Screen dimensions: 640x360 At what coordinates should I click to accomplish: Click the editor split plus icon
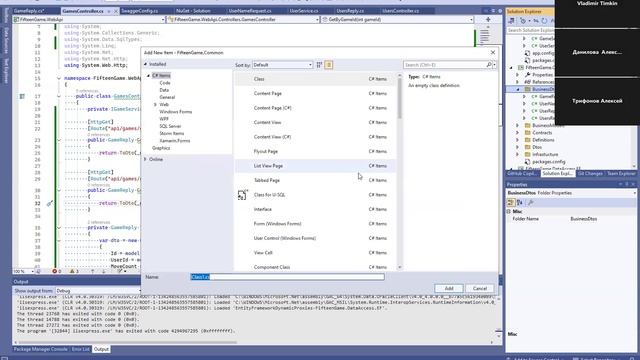(488, 19)
